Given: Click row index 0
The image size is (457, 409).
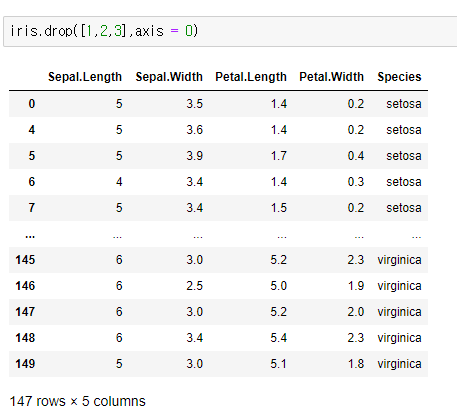Looking at the screenshot, I should pyautogui.click(x=32, y=104).
